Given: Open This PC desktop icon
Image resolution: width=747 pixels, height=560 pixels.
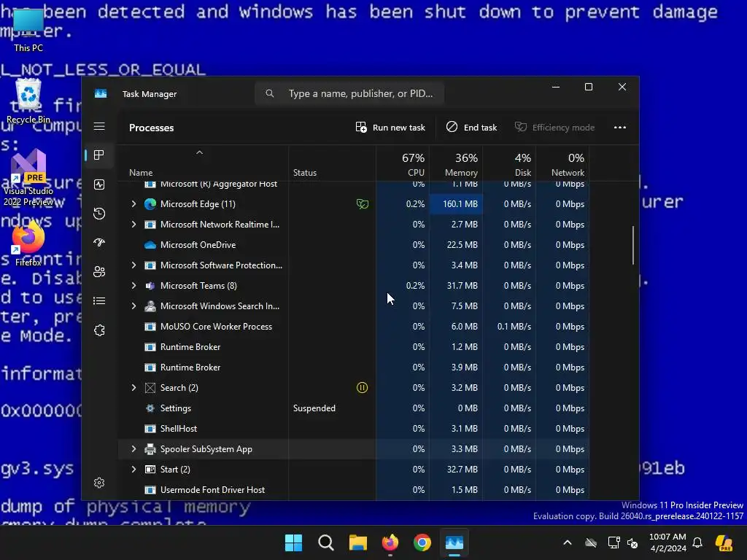Looking at the screenshot, I should (28, 29).
